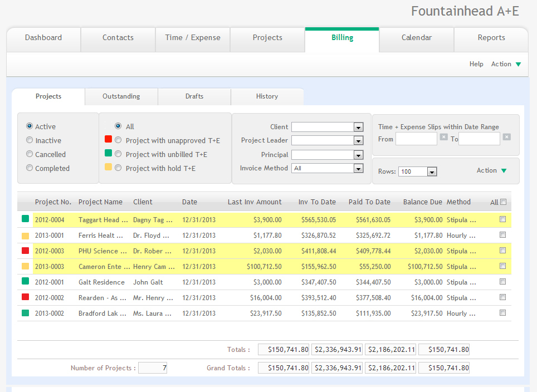This screenshot has height=392, width=537.
Task: Click green status square for Taggart Head project
Action: 25,219
